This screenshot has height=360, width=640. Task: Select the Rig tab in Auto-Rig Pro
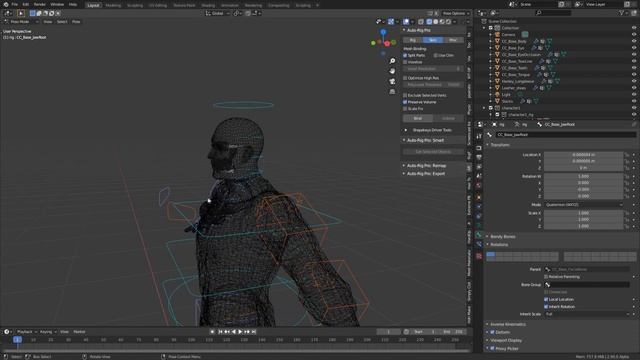(x=413, y=40)
